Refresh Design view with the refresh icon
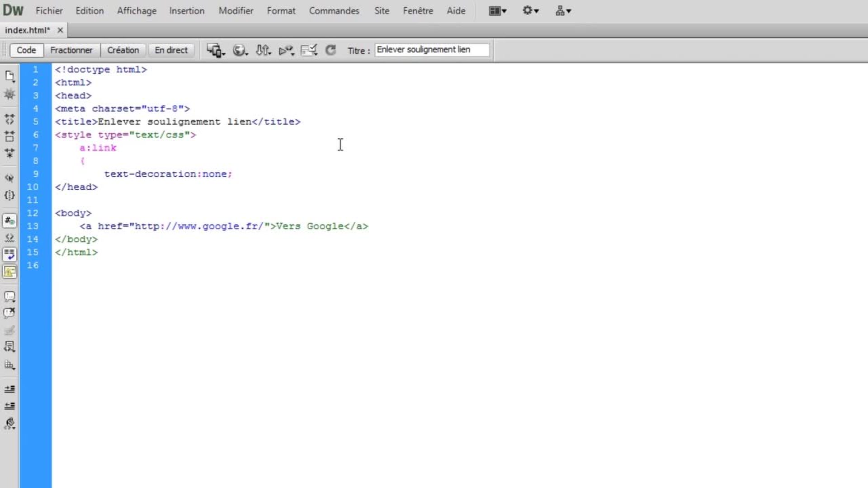Screen dimensions: 868x488 pos(331,50)
